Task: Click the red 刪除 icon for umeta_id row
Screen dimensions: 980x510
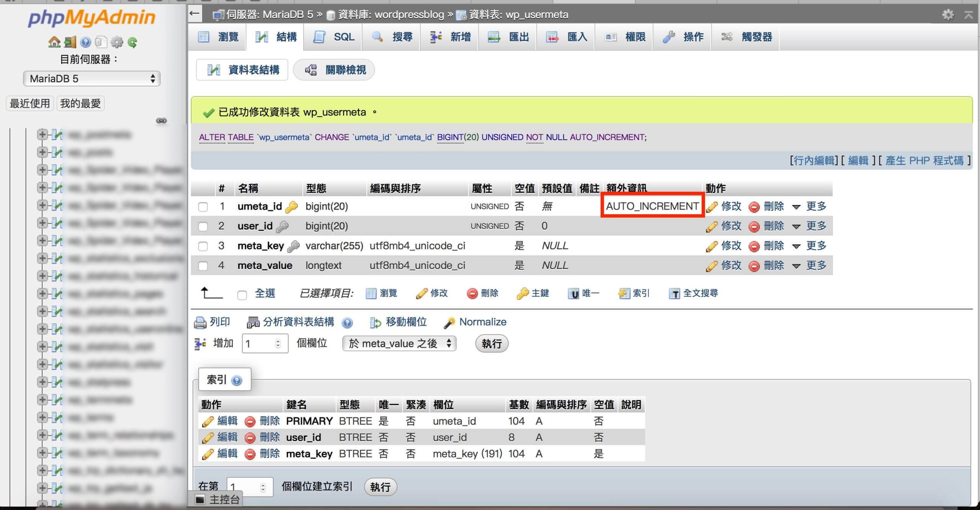Action: (x=754, y=207)
